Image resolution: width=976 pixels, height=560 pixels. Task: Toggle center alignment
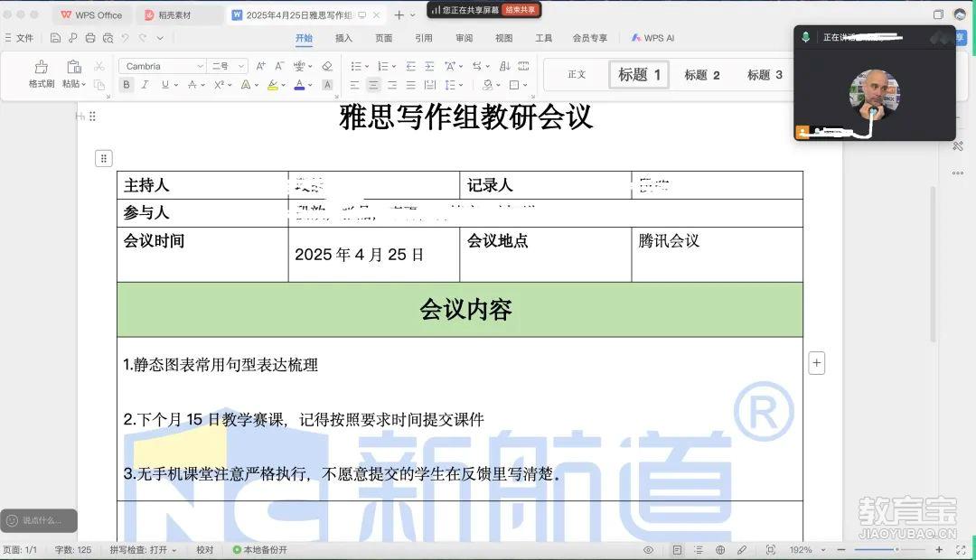point(373,85)
